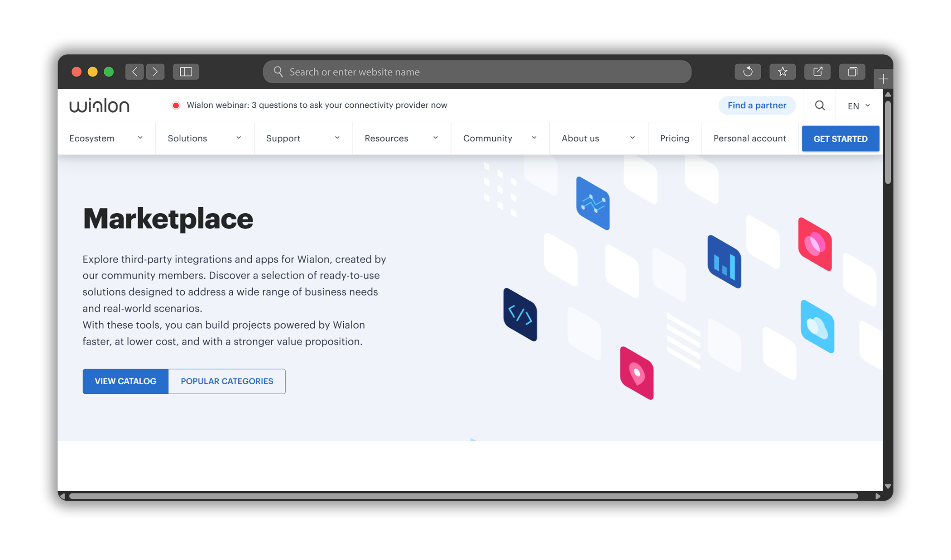Click the GET STARTED button
The height and width of the screenshot is (560, 951).
coord(841,139)
